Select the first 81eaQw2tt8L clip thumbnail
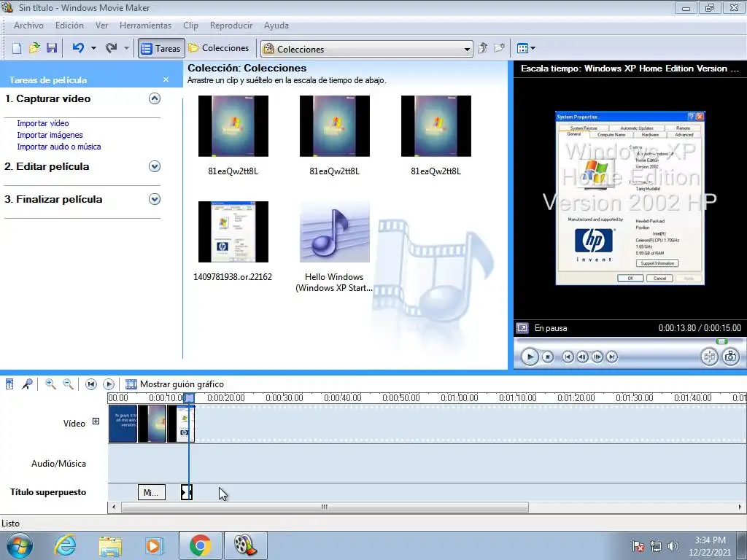The width and height of the screenshot is (747, 560). pos(233,125)
